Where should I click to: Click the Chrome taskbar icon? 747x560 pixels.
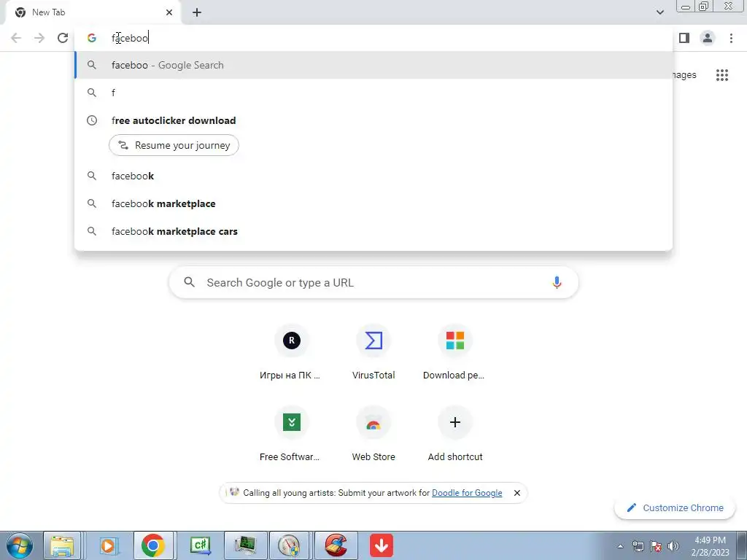coord(153,545)
